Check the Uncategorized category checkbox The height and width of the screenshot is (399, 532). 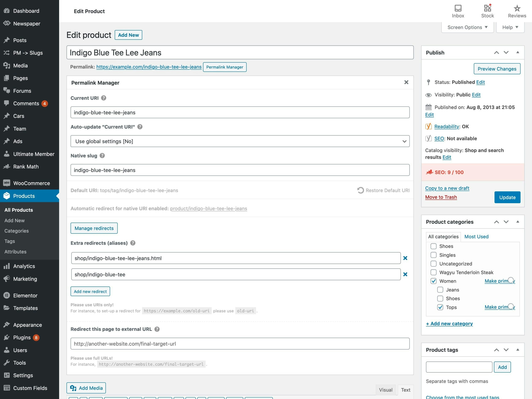pos(434,264)
